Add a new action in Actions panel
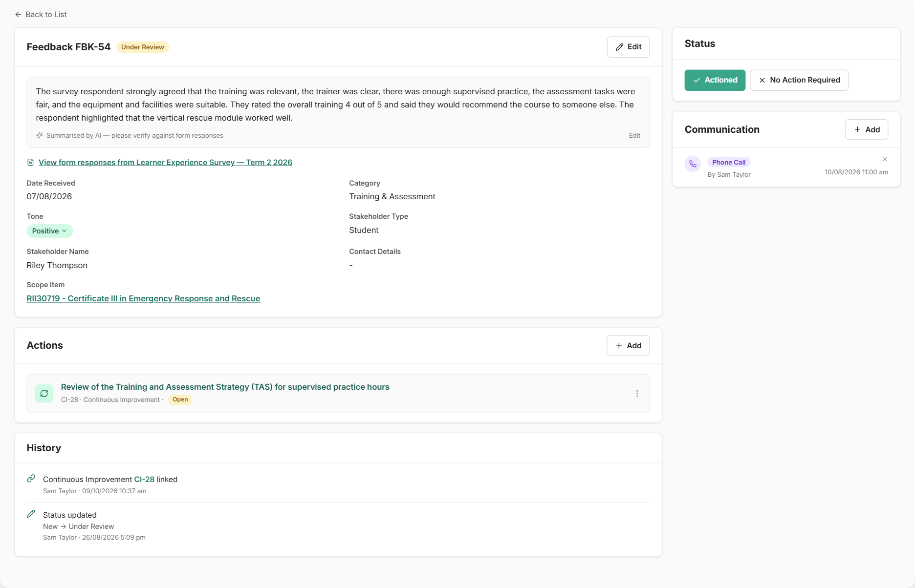Screen dimensions: 915x588 [628, 346]
